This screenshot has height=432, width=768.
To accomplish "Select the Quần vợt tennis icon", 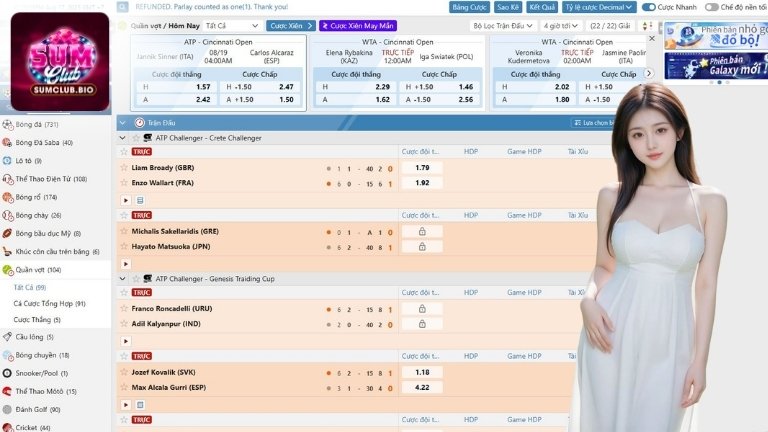I will [7, 270].
